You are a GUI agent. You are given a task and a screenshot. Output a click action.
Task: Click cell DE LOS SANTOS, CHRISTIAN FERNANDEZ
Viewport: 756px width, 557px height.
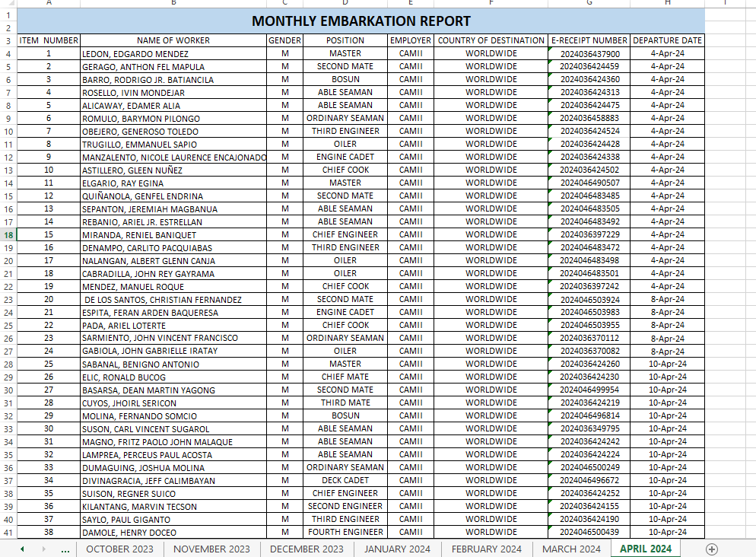173,300
